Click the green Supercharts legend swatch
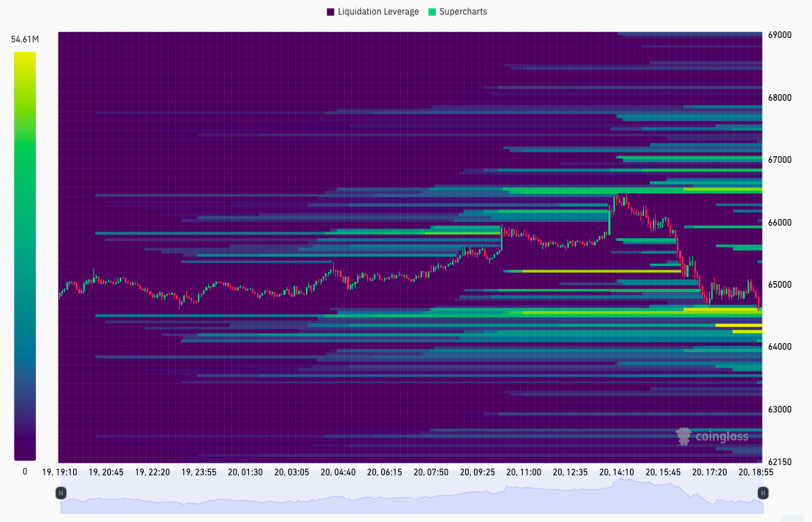This screenshot has width=812, height=522. 432,12
